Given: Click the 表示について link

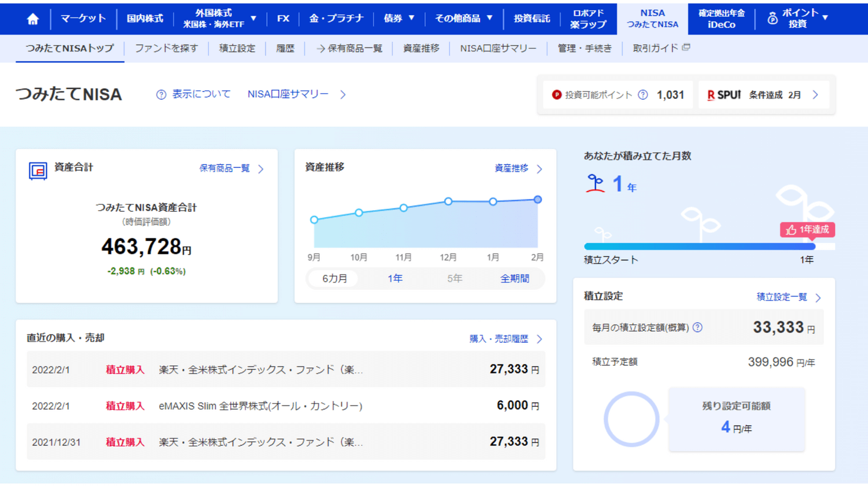Looking at the screenshot, I should 201,94.
